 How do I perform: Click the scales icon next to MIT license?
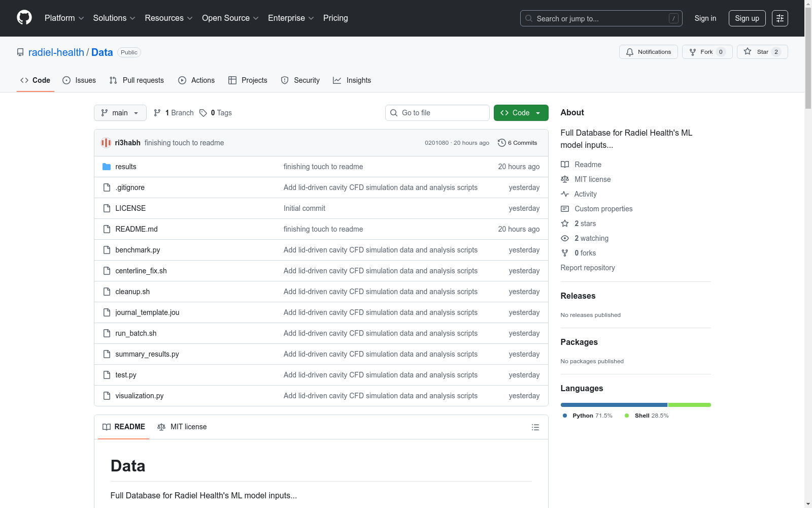click(565, 179)
